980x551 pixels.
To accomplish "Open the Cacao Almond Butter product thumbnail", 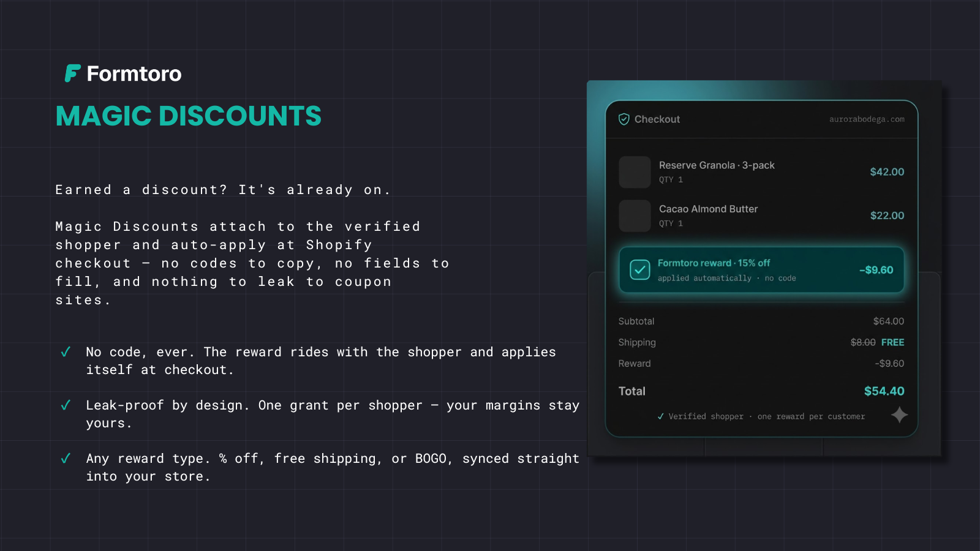I will (635, 216).
